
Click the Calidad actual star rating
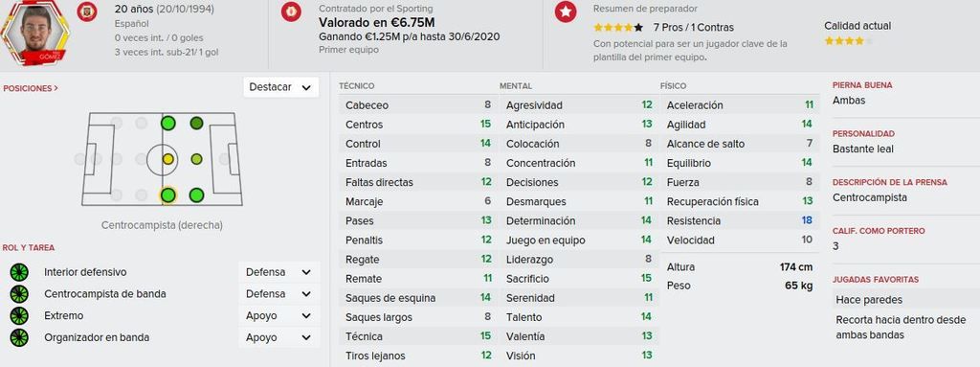tap(848, 40)
